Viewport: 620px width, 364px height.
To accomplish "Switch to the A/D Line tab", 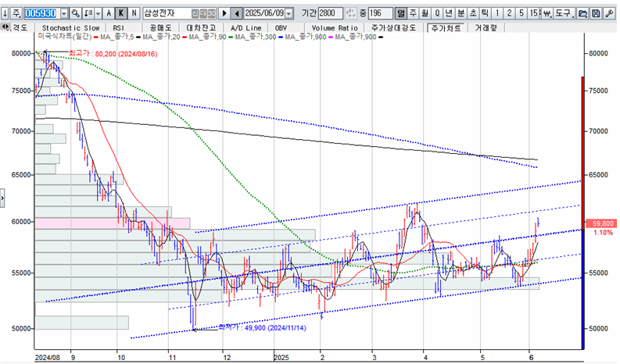I will pos(246,28).
